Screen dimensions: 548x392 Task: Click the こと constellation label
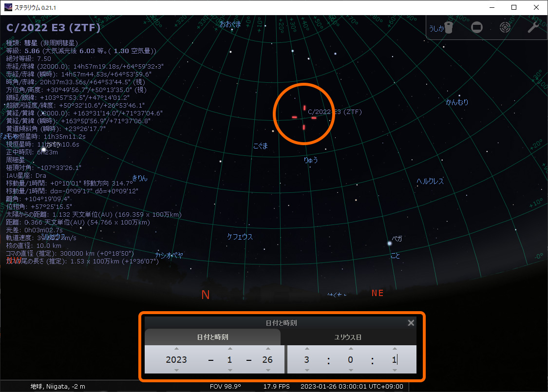[x=395, y=255]
